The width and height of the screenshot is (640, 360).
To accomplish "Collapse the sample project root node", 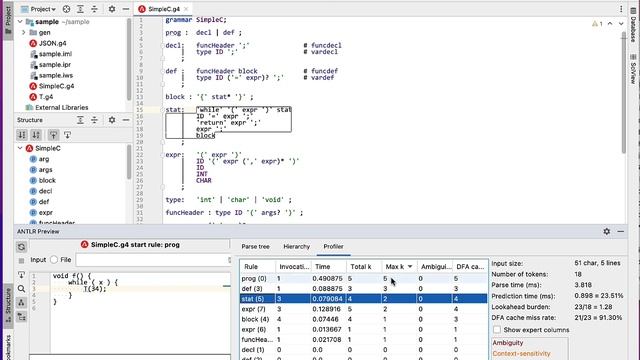I will coord(20,22).
